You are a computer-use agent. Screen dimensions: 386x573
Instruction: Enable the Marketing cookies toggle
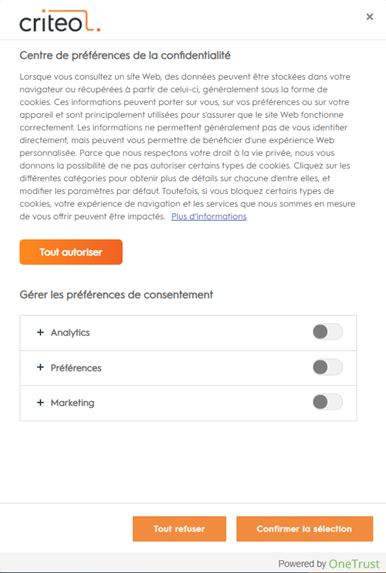click(328, 402)
